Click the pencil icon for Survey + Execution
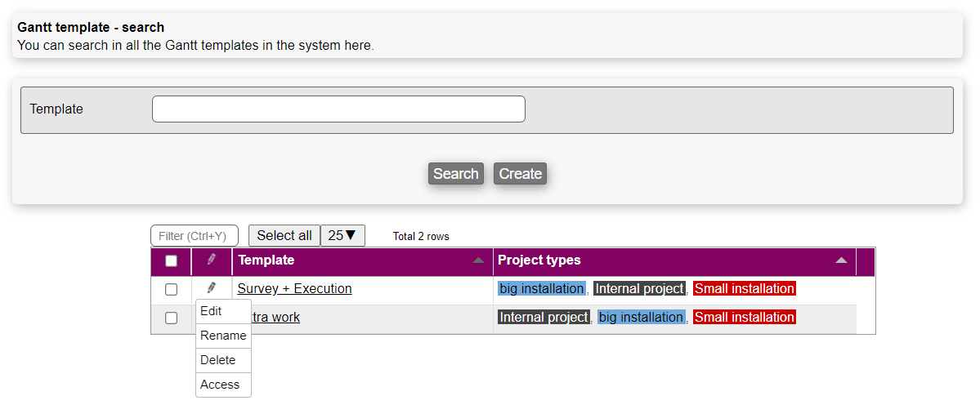Viewport: 980px width, 405px height. 212,288
